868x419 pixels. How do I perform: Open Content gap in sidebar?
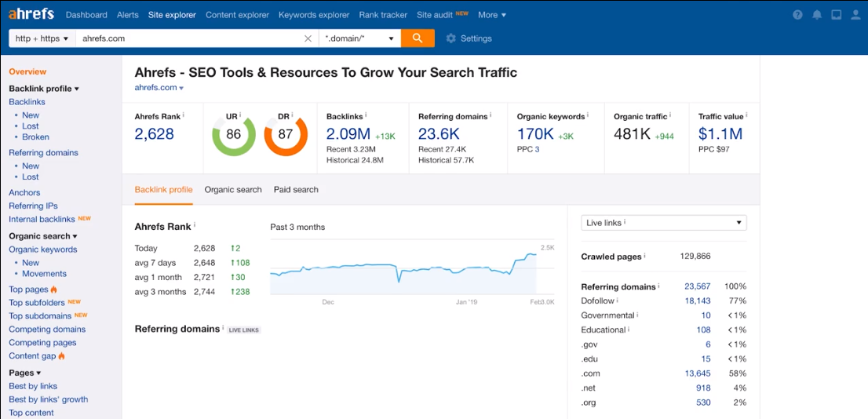click(33, 356)
